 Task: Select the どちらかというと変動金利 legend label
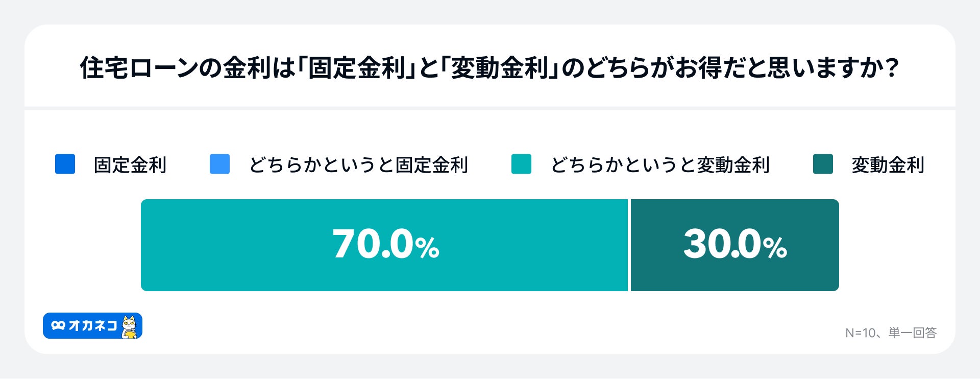point(660,165)
